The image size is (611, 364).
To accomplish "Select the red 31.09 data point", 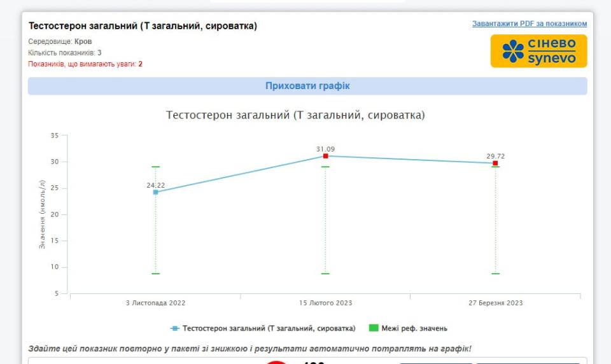I will pos(325,156).
